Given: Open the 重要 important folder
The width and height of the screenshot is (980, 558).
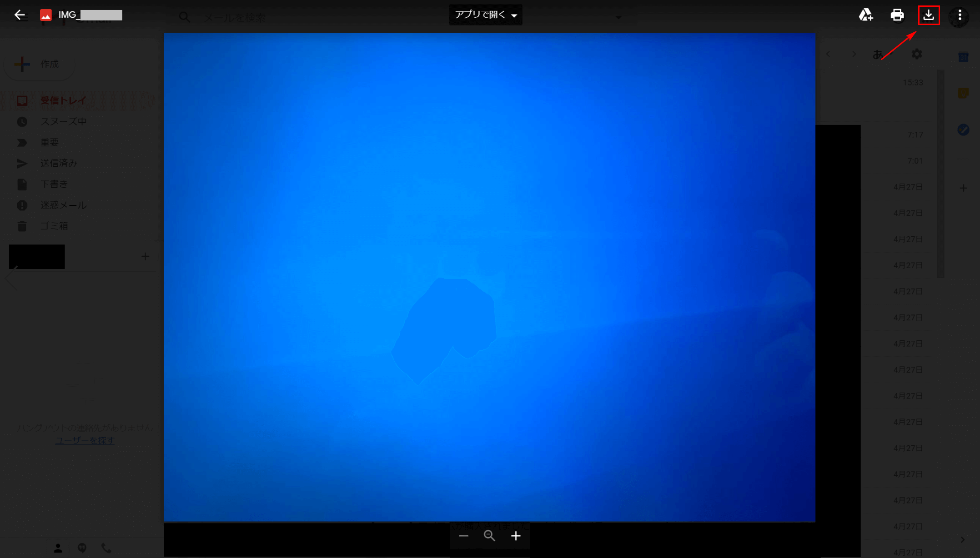Looking at the screenshot, I should [50, 143].
